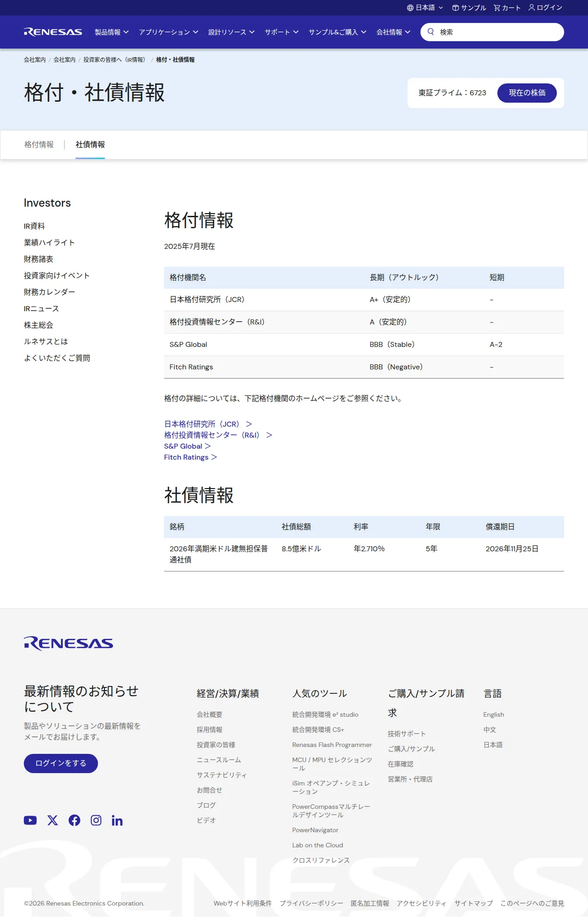The image size is (588, 917).
Task: Click the 現在の株価 button
Action: 527,93
